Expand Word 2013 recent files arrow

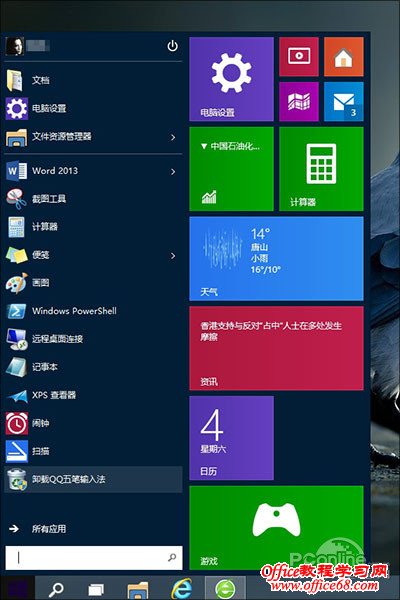pyautogui.click(x=173, y=171)
